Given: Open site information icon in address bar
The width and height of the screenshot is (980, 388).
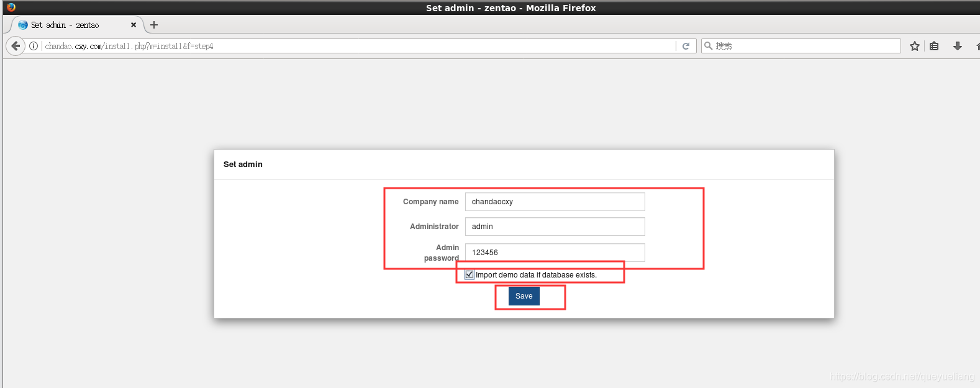Looking at the screenshot, I should 34,46.
